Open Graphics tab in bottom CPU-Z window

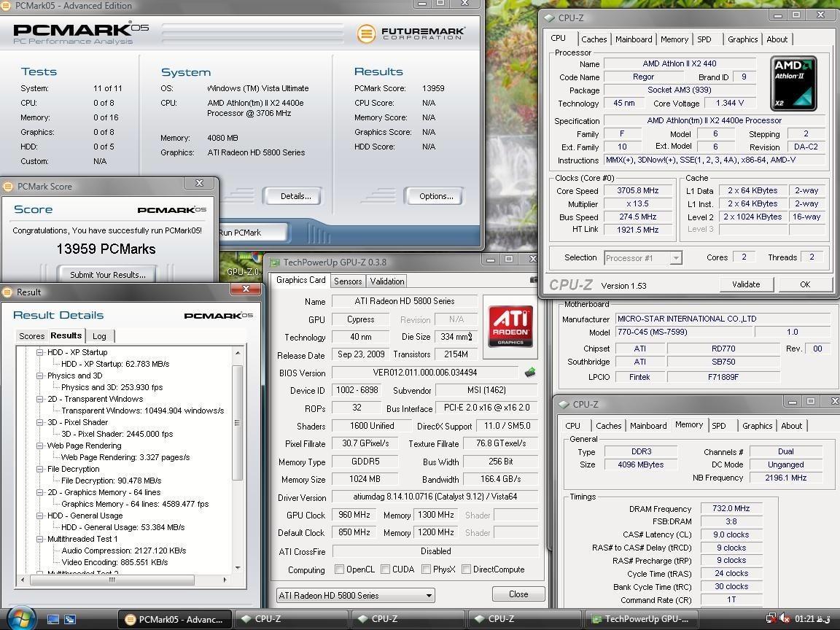tap(757, 426)
